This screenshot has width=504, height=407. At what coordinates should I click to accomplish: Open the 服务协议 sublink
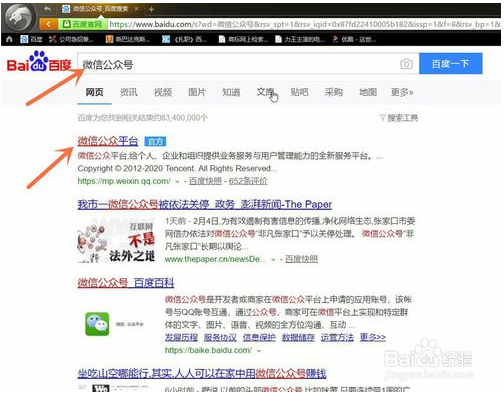coord(220,338)
